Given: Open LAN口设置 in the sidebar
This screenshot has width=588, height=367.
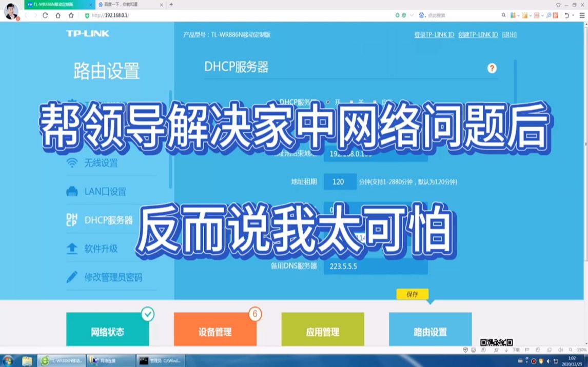Looking at the screenshot, I should [x=105, y=191].
